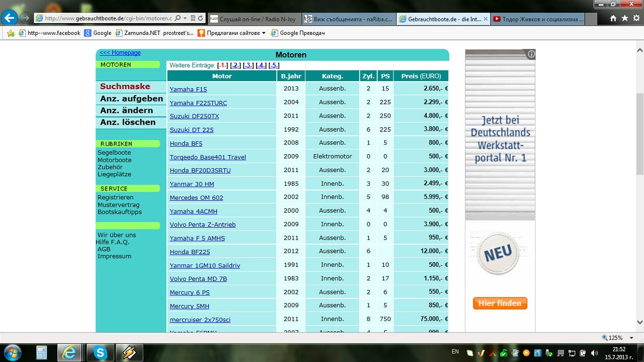This screenshot has height=362, width=644.
Task: Click the zoom magnifier in status bar
Action: (605, 338)
